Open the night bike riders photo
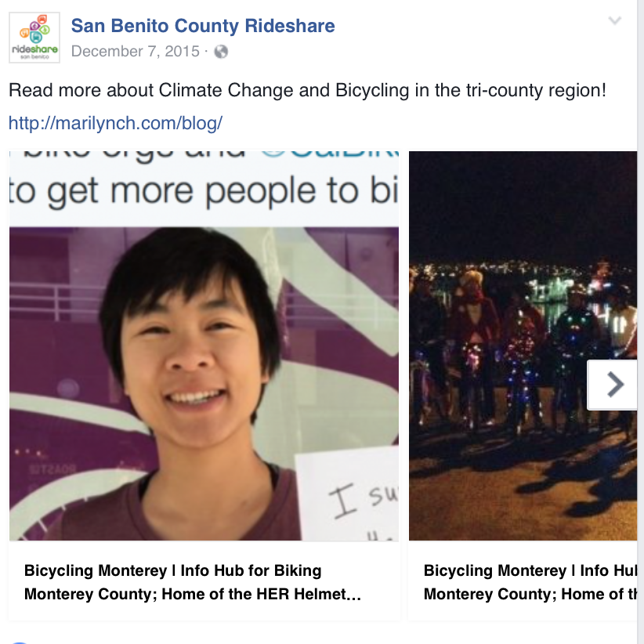This screenshot has width=644, height=644. (523, 346)
